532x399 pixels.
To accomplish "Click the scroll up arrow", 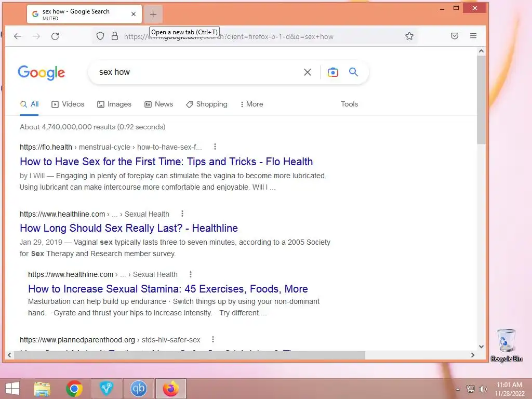I will tap(481, 51).
